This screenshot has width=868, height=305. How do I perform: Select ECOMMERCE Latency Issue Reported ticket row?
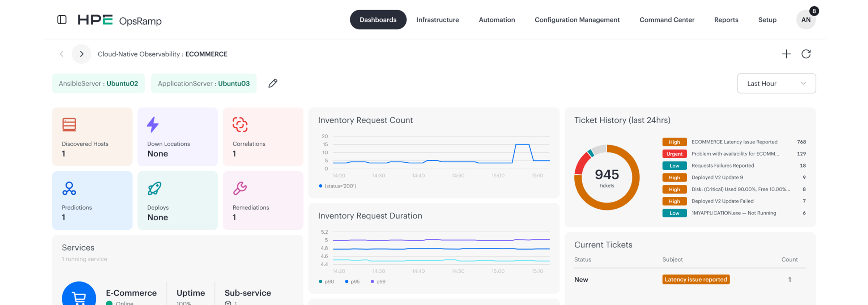(734, 142)
